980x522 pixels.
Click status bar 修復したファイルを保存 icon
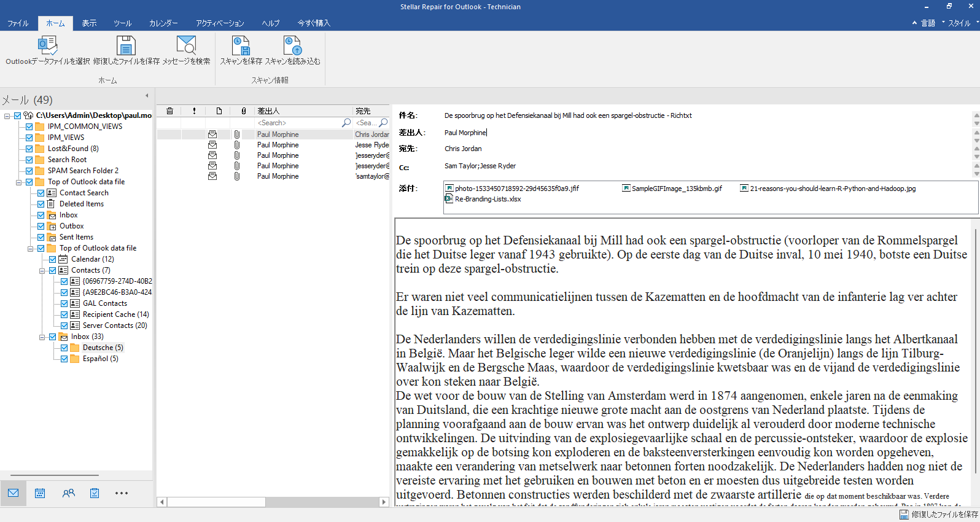coord(904,515)
